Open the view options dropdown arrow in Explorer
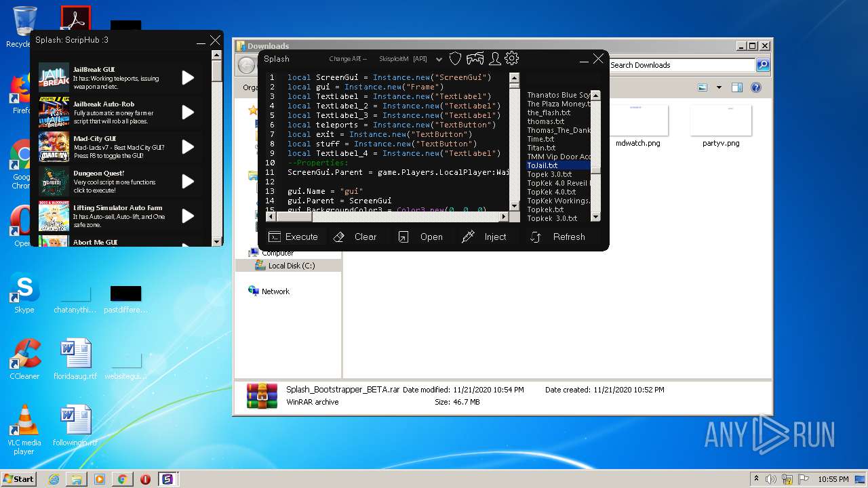Viewport: 868px width, 488px height. (719, 87)
